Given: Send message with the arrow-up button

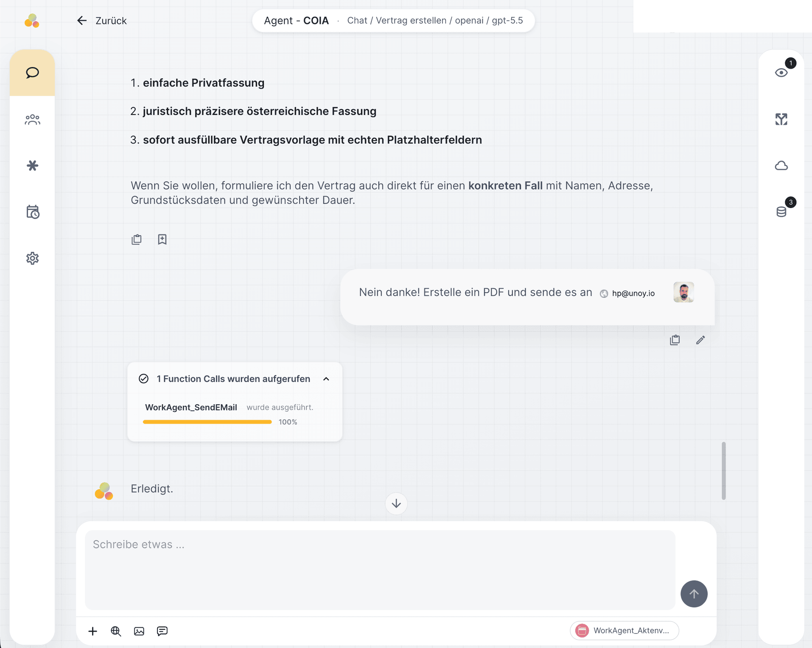Looking at the screenshot, I should pyautogui.click(x=694, y=594).
